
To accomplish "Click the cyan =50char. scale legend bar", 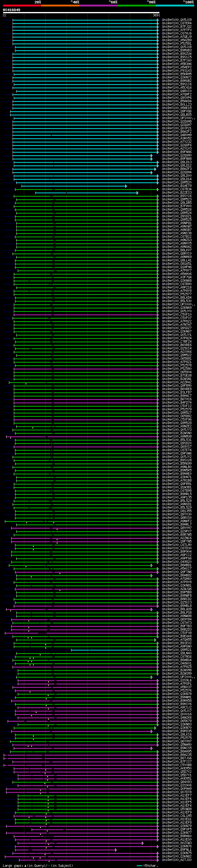I will 140,866.
